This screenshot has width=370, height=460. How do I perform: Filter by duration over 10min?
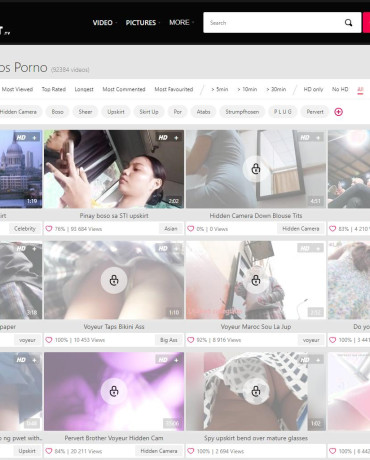click(247, 89)
